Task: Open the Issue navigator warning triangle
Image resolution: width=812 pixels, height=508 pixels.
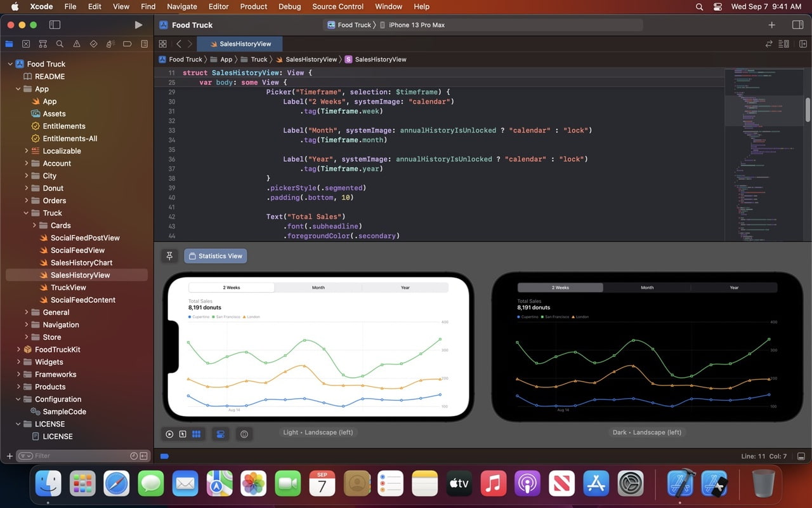Action: (77, 44)
